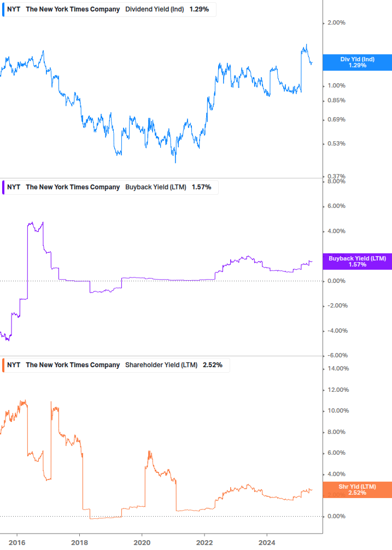
Task: Select the purple Buyback Yield (LTM) 1.57% axis tag
Action: [358, 262]
